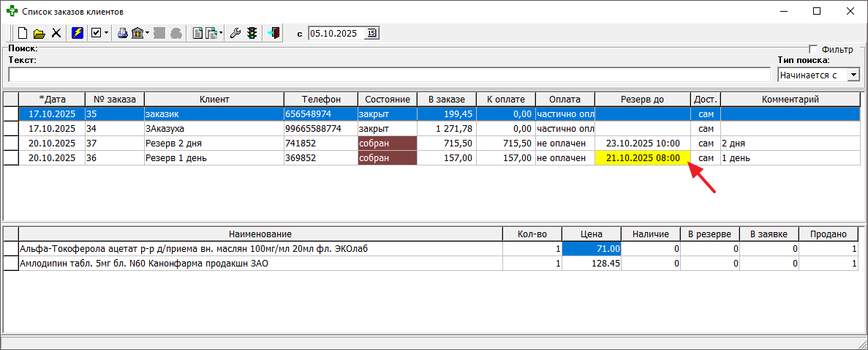Screen dimensions: 868x350
Task: Click the printer icon
Action: coord(123,34)
